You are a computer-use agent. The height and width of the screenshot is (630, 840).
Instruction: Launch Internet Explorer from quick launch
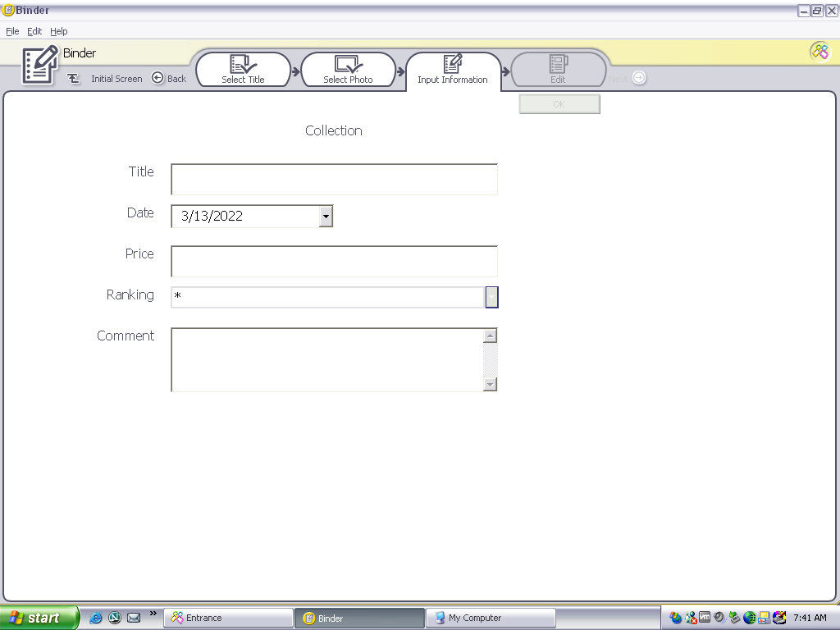96,618
